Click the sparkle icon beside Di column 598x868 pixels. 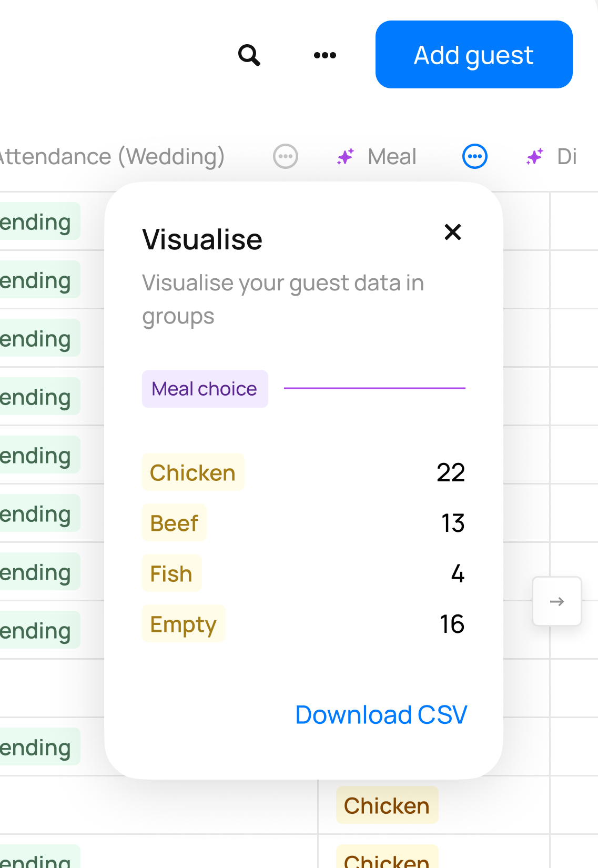point(535,156)
